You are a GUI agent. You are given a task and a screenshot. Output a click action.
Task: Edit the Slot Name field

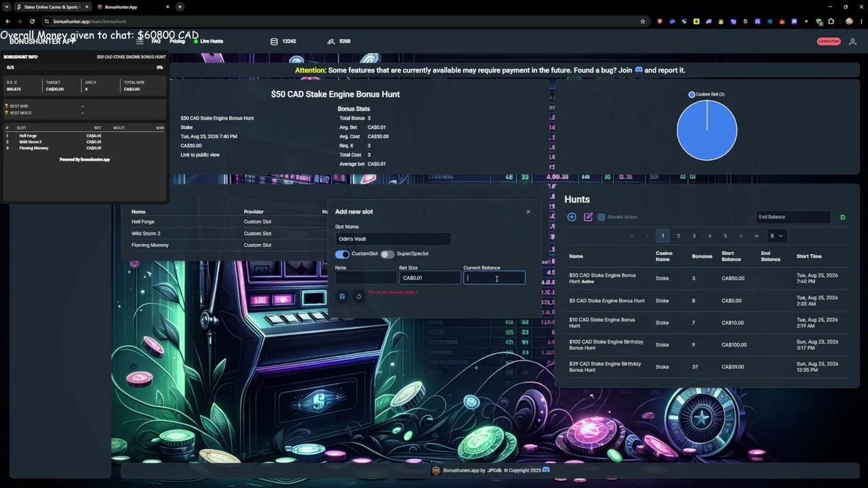point(393,239)
